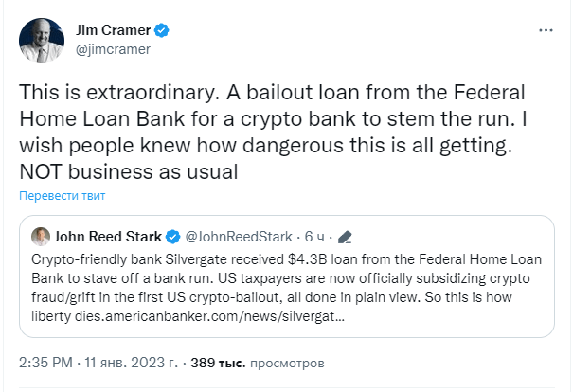Screen dimensions: 573x392
Task: Click the pencil edited icon
Action: [x=345, y=237]
